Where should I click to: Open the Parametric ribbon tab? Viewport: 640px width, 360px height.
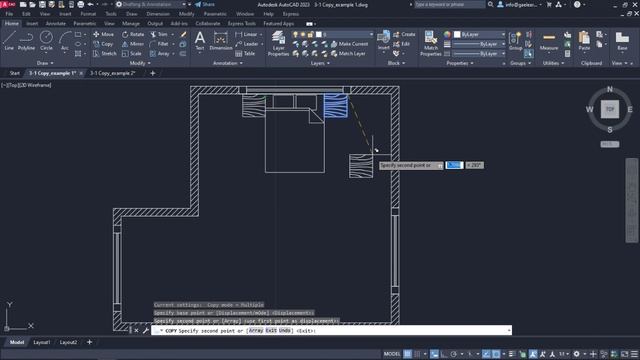coord(84,24)
